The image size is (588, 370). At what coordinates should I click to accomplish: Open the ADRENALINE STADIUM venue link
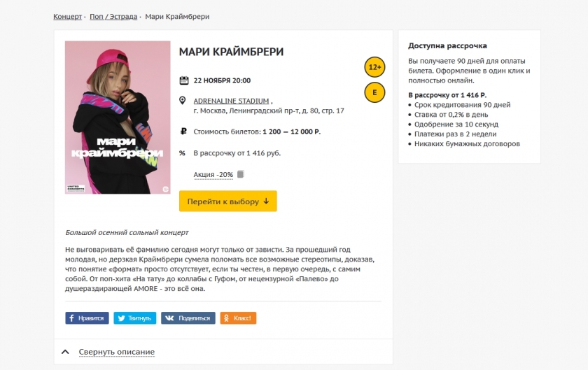click(x=231, y=101)
